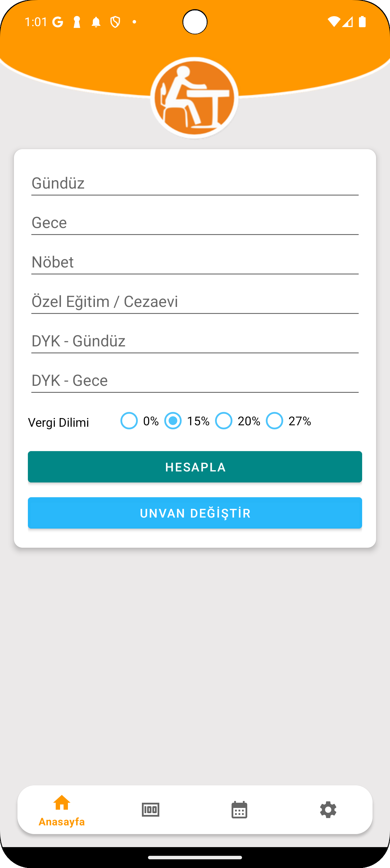The width and height of the screenshot is (390, 868).
Task: Select the 27% tax bracket radio
Action: [288, 421]
